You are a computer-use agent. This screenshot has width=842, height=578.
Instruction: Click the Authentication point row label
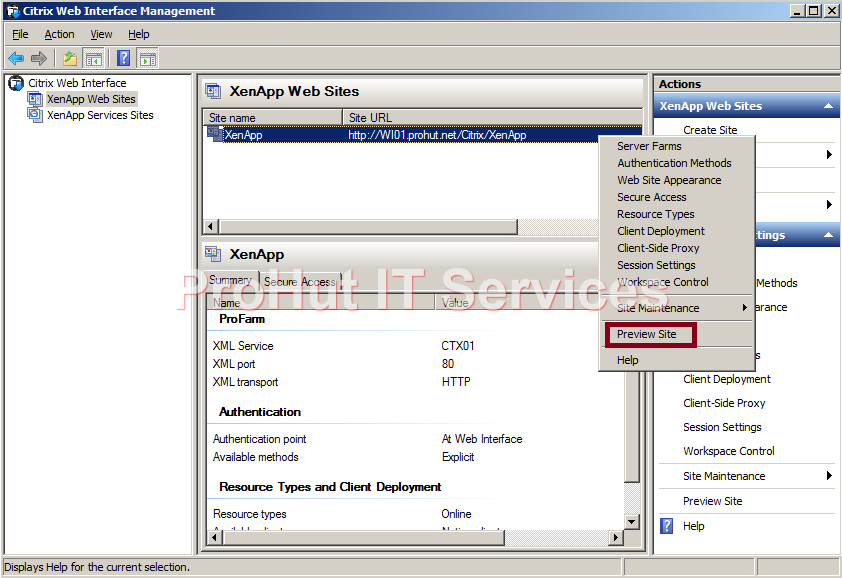pyautogui.click(x=259, y=439)
